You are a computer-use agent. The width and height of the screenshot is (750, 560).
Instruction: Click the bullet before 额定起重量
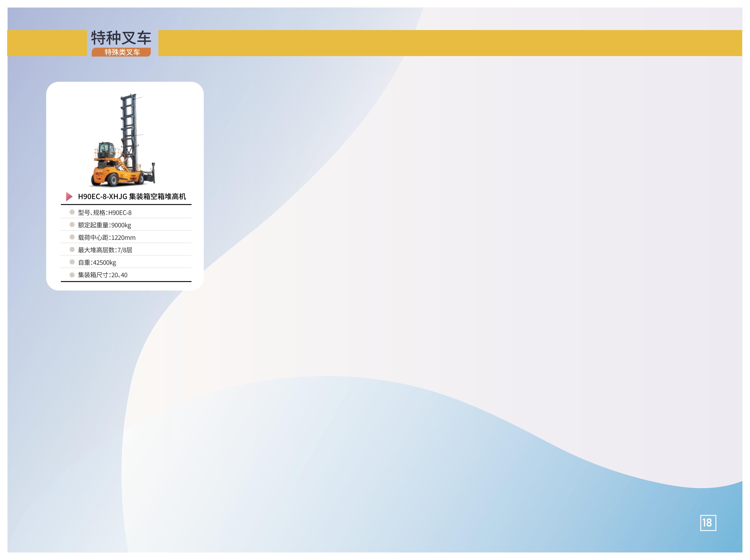pyautogui.click(x=72, y=225)
